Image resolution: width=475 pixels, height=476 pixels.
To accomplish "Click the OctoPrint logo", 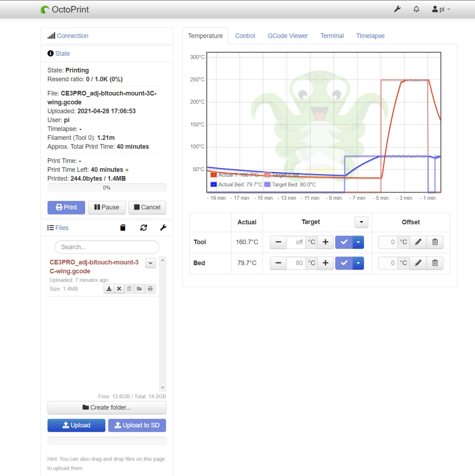I will click(x=65, y=9).
